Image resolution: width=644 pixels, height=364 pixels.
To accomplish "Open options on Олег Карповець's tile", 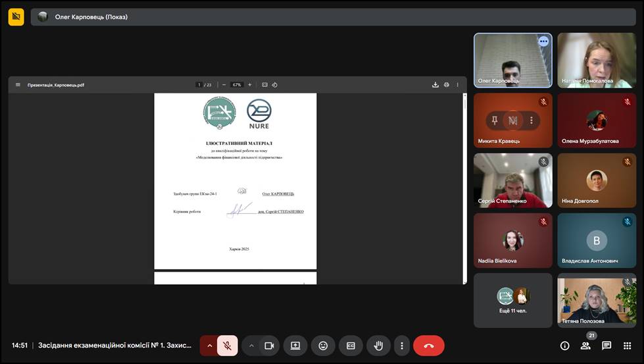I will pos(543,41).
